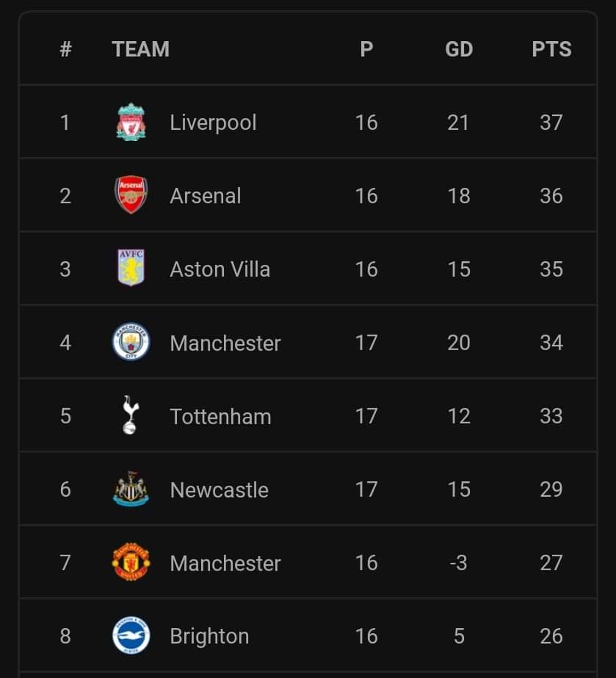Click the Tottenham cockerel crest
The image size is (616, 678).
130,415
